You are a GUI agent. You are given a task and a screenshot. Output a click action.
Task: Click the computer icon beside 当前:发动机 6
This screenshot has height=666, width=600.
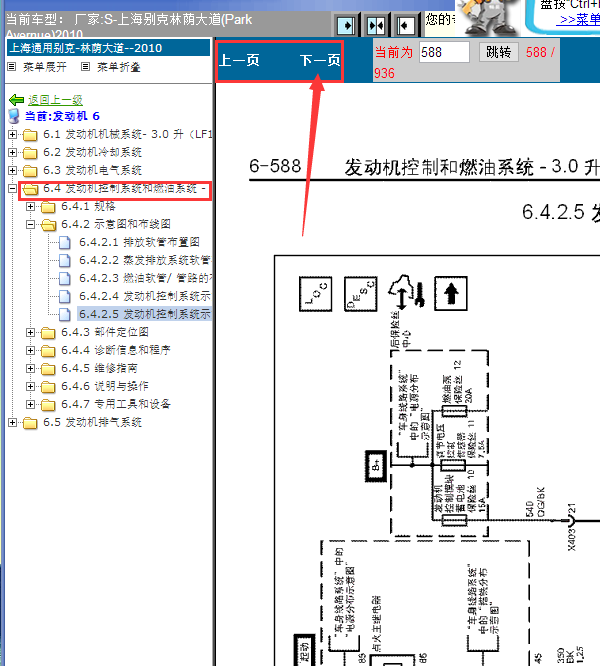pos(14,116)
